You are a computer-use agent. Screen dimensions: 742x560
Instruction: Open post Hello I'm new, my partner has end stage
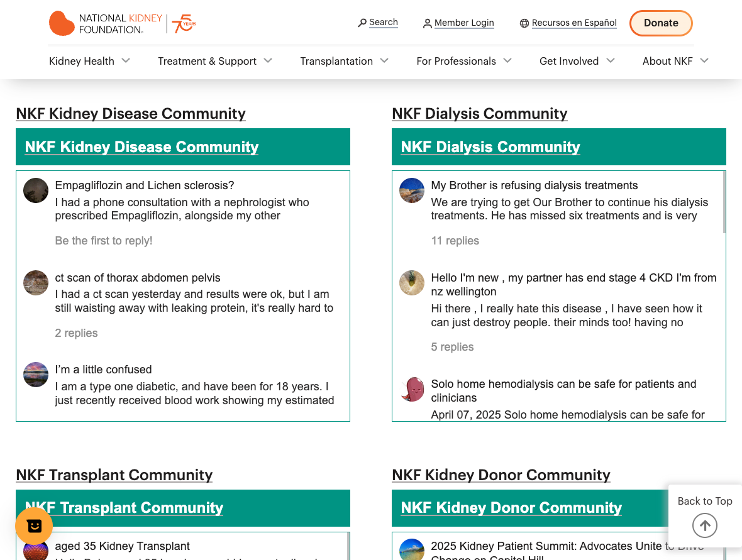tap(573, 284)
